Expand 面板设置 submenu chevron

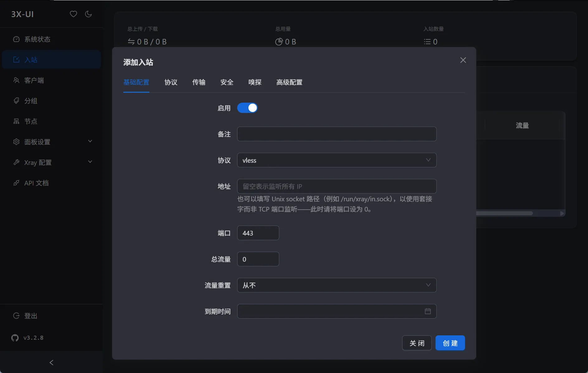90,142
